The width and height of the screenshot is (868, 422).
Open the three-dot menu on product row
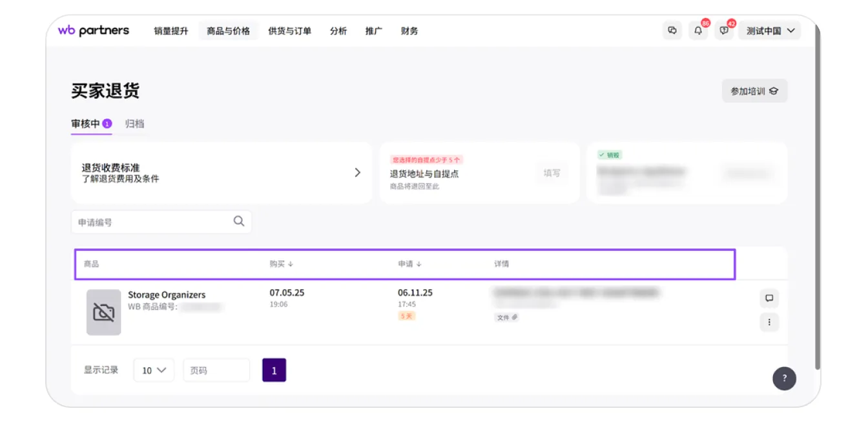pos(769,321)
